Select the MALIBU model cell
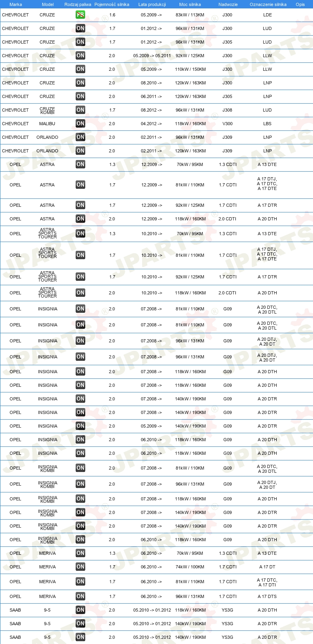Viewport: 313px width, 644px height. click(x=47, y=124)
